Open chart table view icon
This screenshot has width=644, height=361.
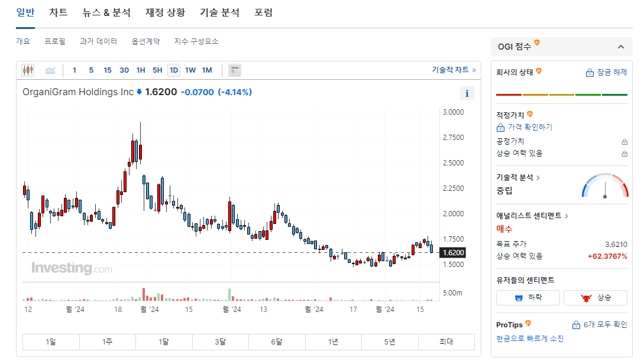(235, 70)
